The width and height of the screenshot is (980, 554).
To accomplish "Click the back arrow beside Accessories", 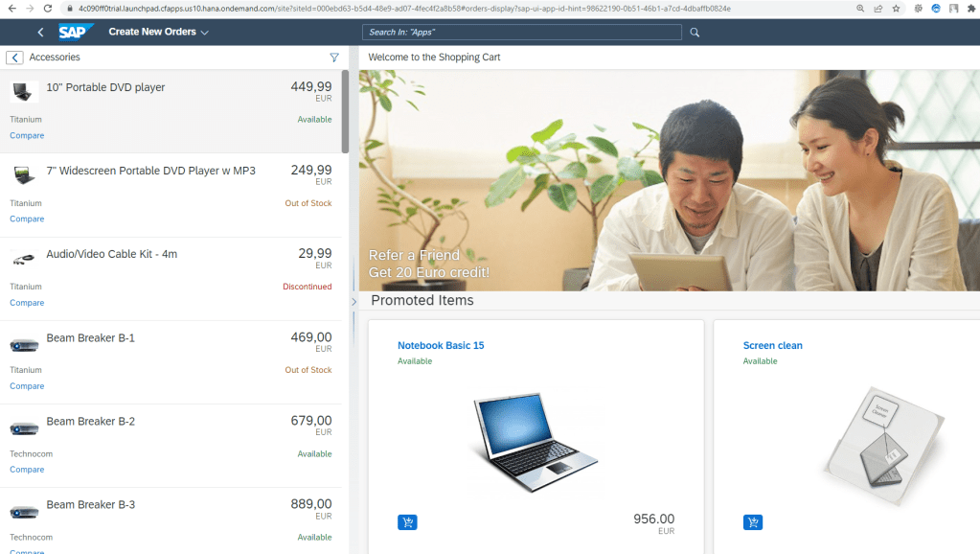I will [14, 58].
